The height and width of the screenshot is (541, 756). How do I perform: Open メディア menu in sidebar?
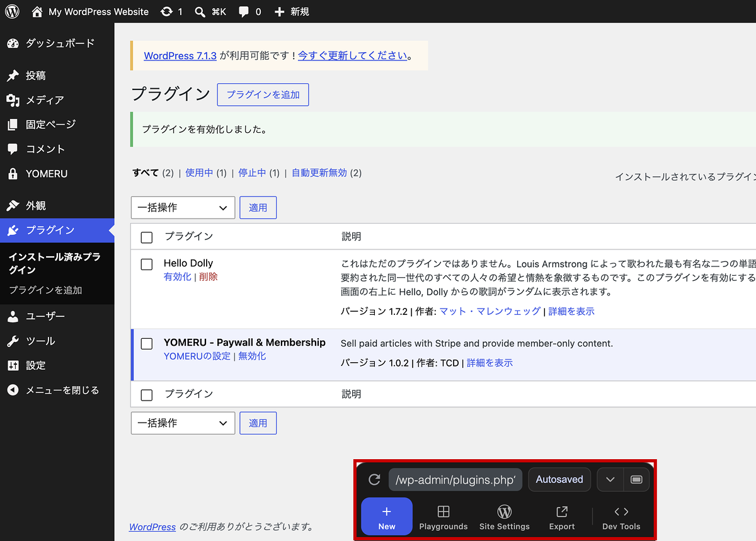point(57,100)
